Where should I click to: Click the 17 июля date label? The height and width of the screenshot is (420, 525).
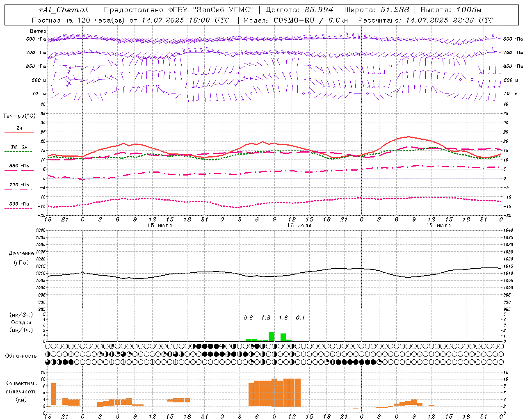pyautogui.click(x=438, y=226)
